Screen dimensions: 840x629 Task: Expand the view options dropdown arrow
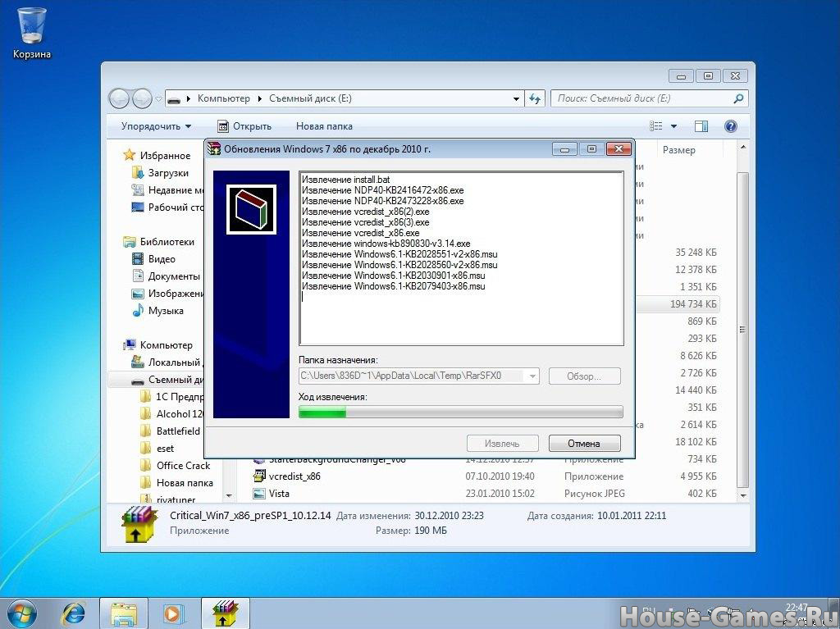(673, 126)
